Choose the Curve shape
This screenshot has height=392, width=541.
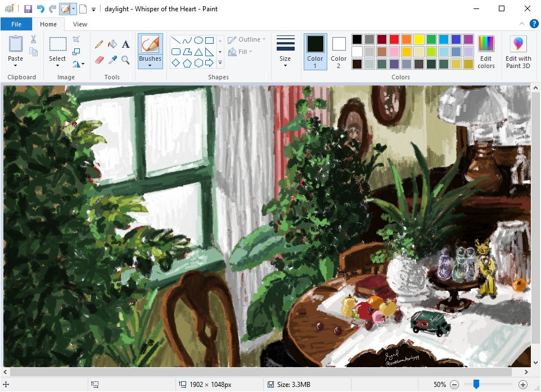pyautogui.click(x=187, y=40)
